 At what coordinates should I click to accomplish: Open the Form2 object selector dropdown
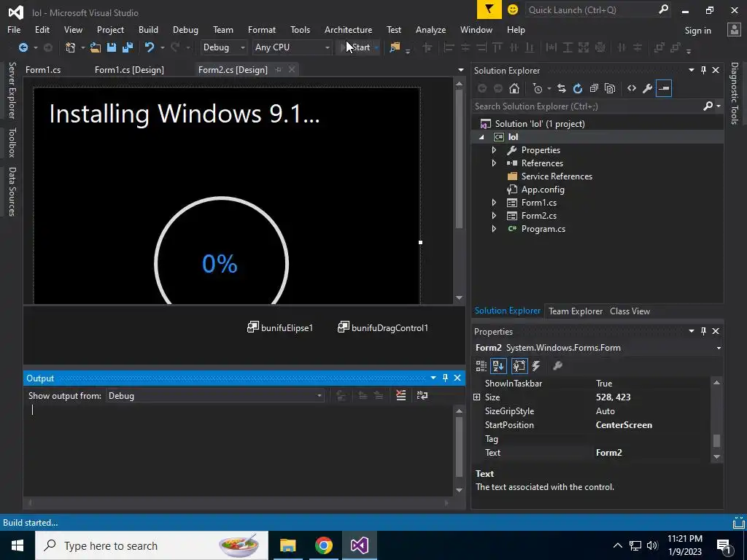719,348
